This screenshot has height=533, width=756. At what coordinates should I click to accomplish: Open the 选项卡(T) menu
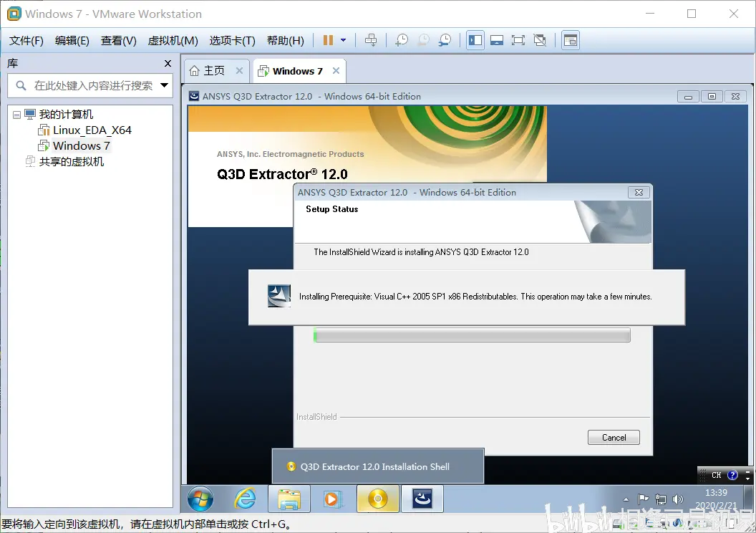click(233, 41)
